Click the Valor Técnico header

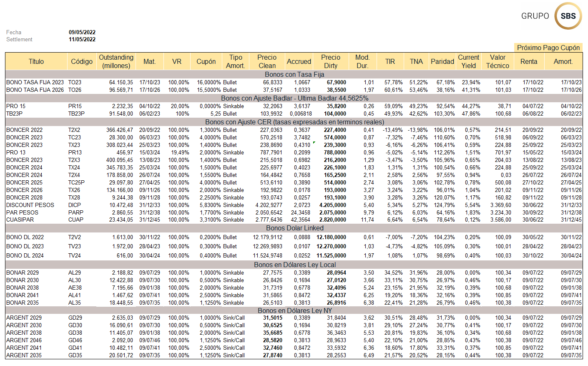[498, 61]
